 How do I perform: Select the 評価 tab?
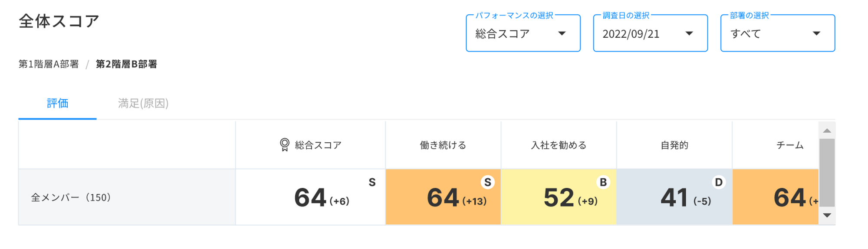coord(57,103)
